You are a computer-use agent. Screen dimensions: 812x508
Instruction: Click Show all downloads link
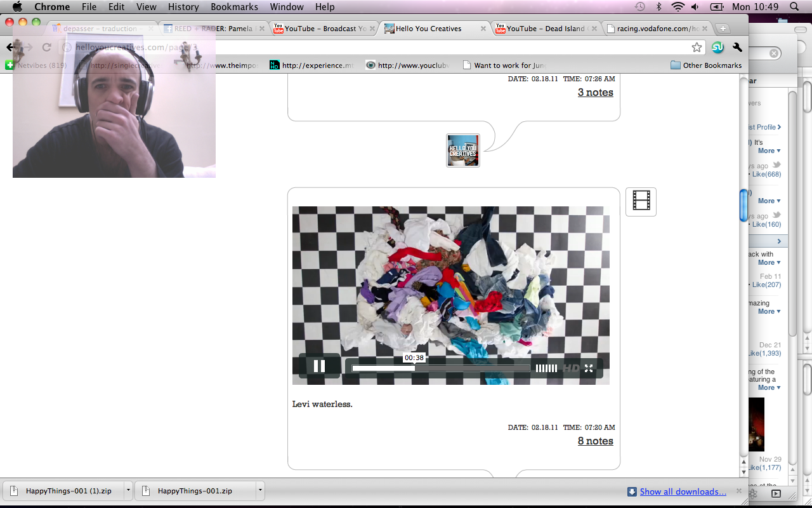click(683, 491)
